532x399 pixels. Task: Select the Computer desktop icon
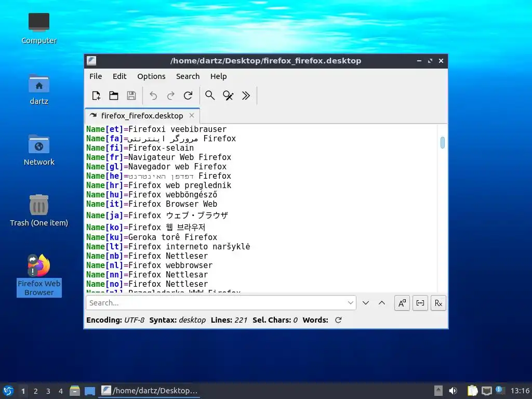click(x=39, y=28)
